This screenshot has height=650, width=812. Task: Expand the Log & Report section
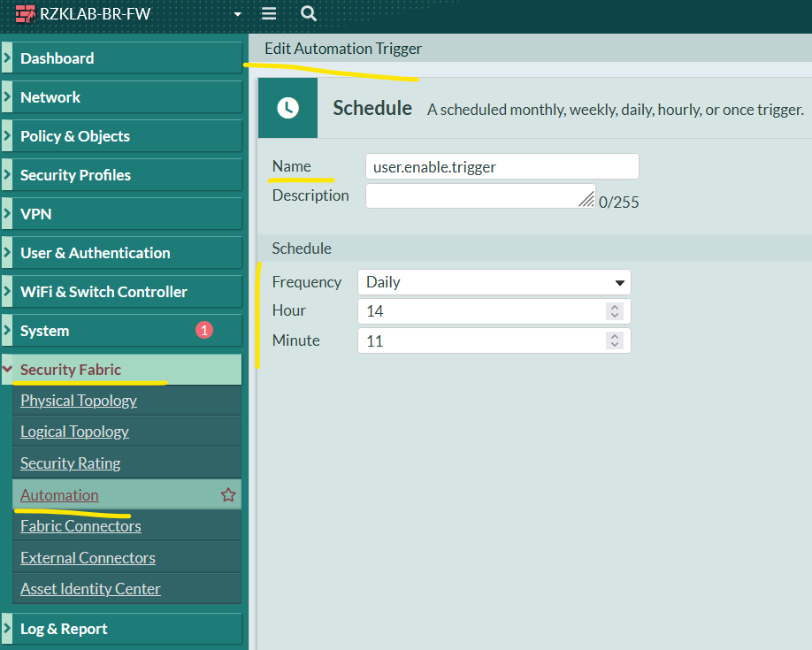coord(64,629)
